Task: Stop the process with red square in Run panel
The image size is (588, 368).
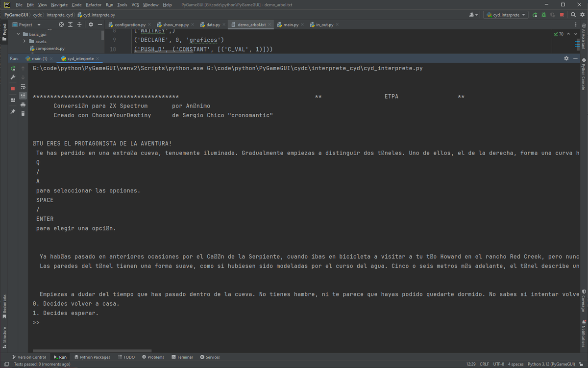Action: (x=13, y=88)
